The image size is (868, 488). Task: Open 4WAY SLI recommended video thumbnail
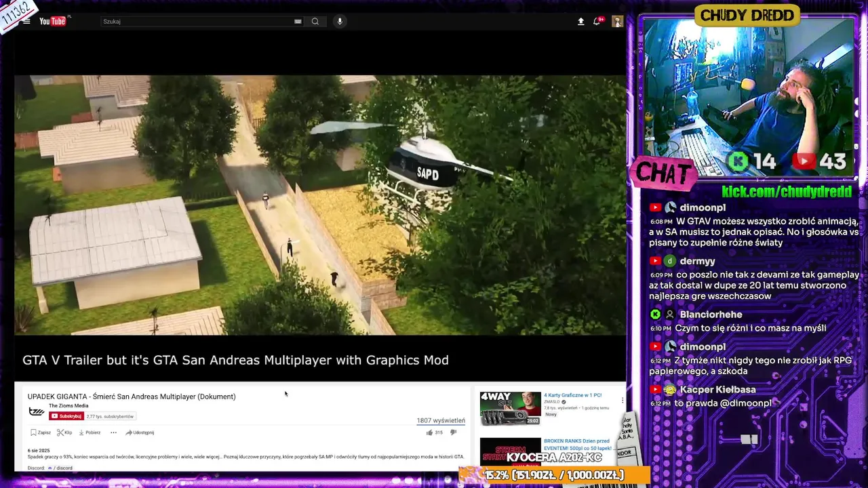pos(511,408)
